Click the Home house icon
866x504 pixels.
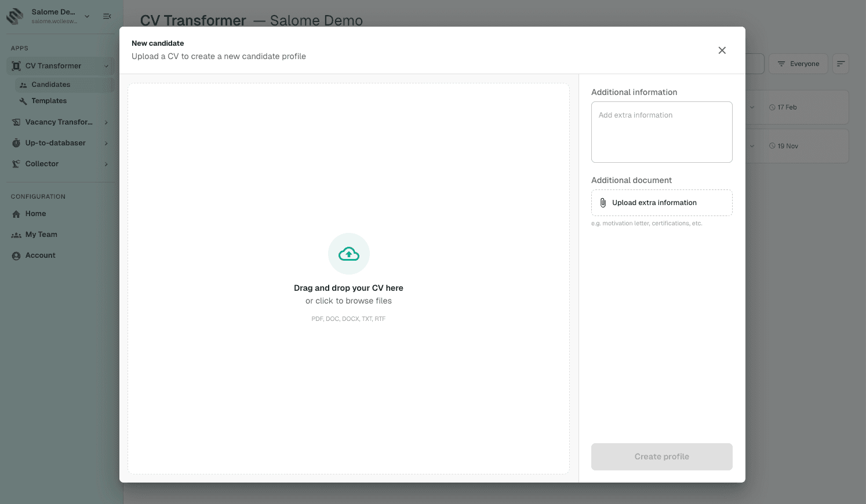[x=16, y=214]
